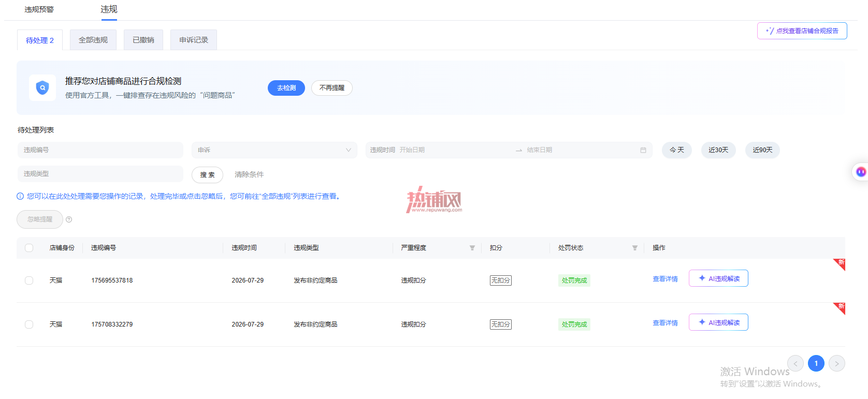This screenshot has height=399, width=868.
Task: Click the 清除条件 link
Action: [249, 175]
